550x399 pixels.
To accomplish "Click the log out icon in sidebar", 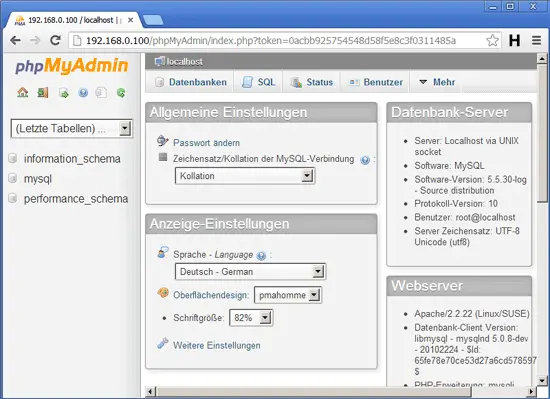I will coord(43,93).
